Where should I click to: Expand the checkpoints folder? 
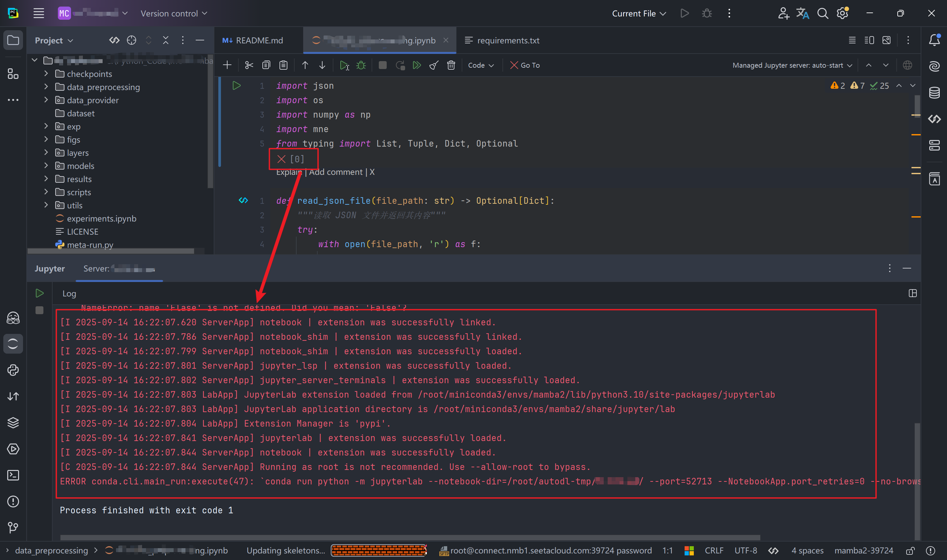[x=46, y=74]
